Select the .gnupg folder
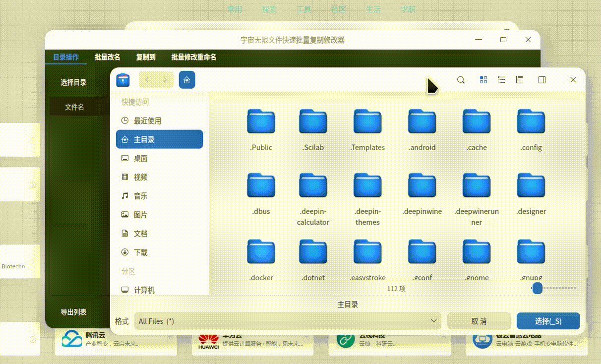This screenshot has width=601, height=364. click(x=531, y=259)
